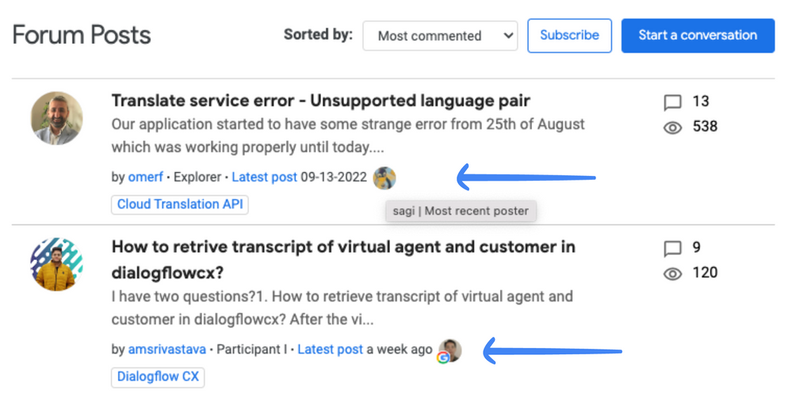Open Translate service error post title
The width and height of the screenshot is (792, 397).
pos(321,101)
